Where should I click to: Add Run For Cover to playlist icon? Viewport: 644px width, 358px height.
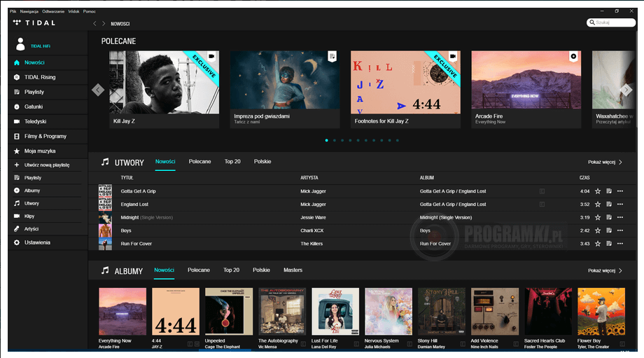coord(609,244)
